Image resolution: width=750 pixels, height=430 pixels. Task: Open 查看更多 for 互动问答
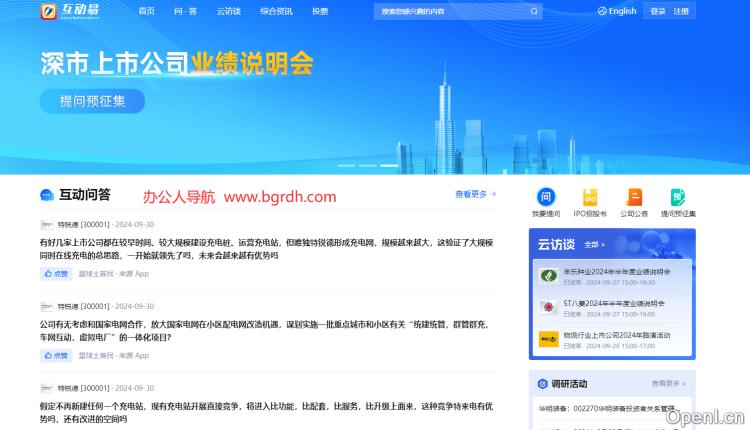point(475,194)
